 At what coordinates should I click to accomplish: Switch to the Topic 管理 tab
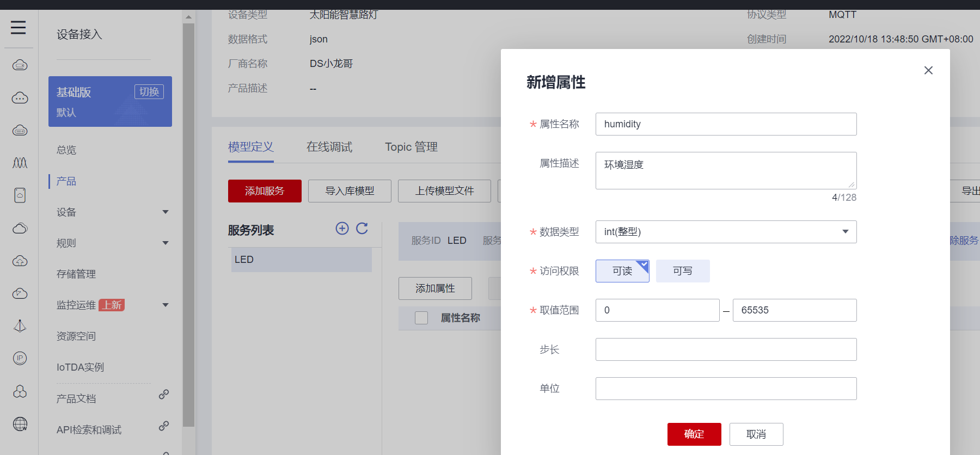click(x=411, y=147)
